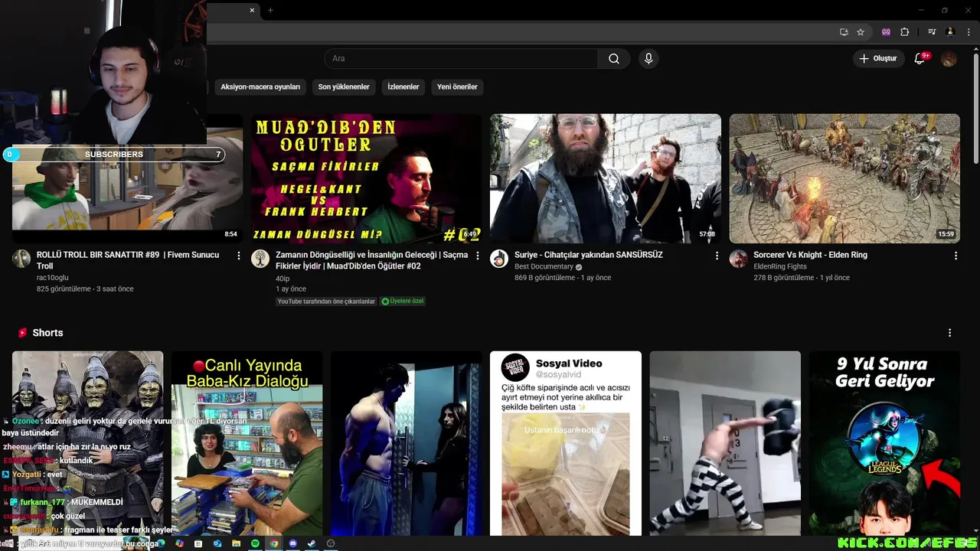Open Outlook from the taskbar
This screenshot has height=551, width=980.
coord(217,543)
